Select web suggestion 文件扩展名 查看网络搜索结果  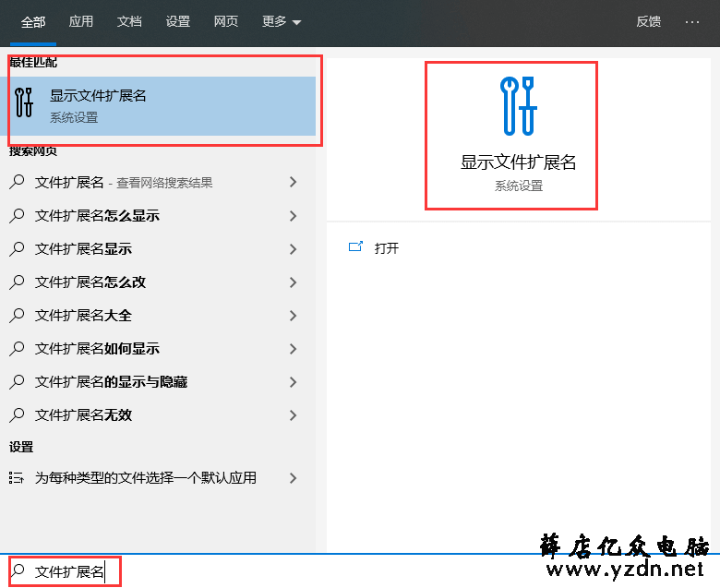pos(158,183)
